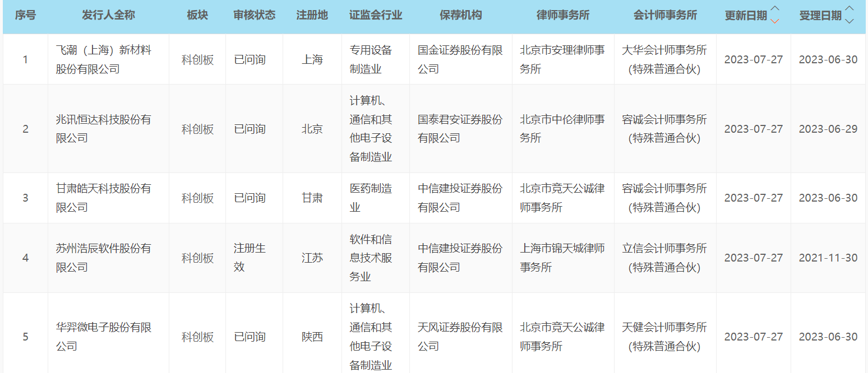Select the 注册生效 status for 苏州浩辰软件

click(250, 258)
